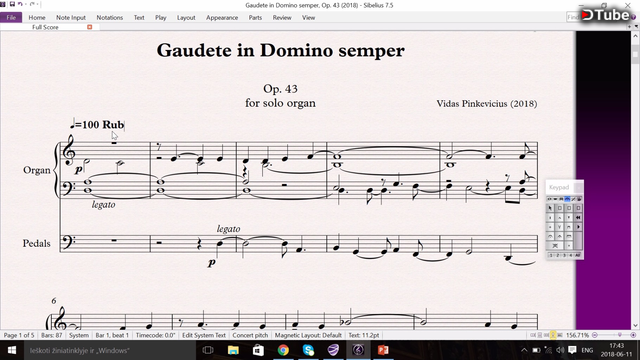
Task: Open File Explorer from the taskbar
Action: tap(233, 350)
